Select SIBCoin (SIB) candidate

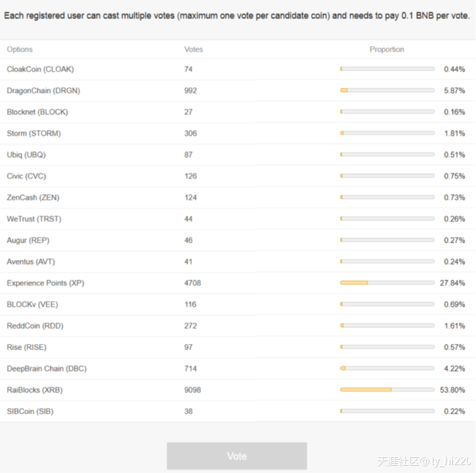[30, 411]
